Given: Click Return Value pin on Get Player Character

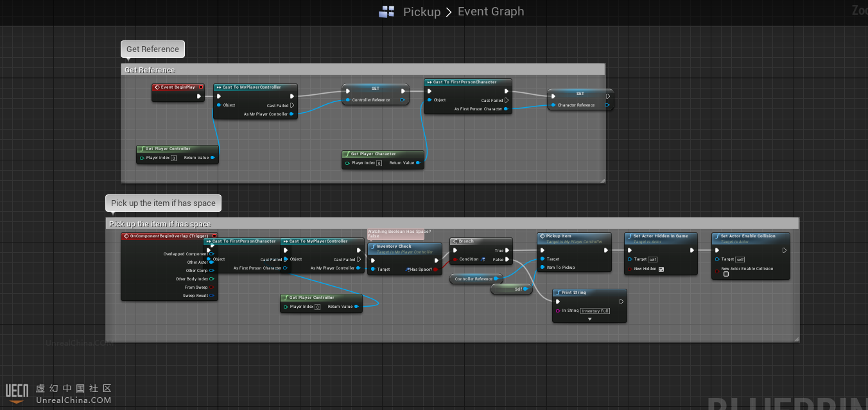Looking at the screenshot, I should [418, 163].
